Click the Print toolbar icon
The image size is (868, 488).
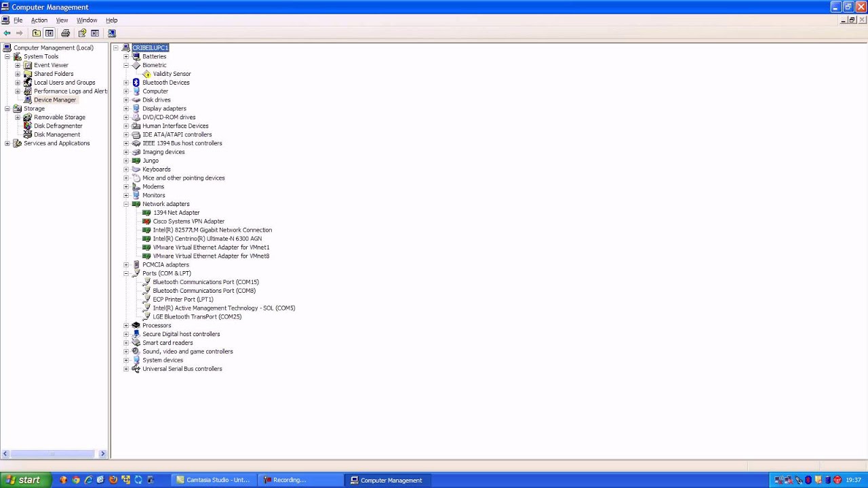[65, 33]
